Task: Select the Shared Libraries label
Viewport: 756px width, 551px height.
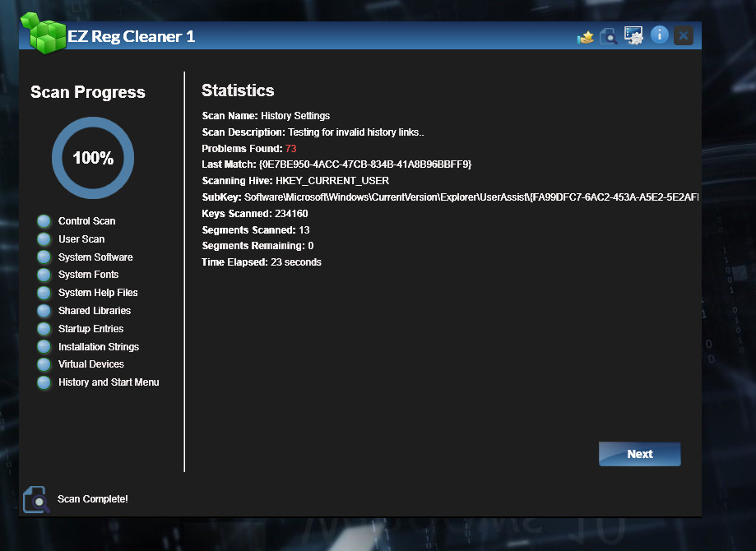Action: tap(95, 310)
